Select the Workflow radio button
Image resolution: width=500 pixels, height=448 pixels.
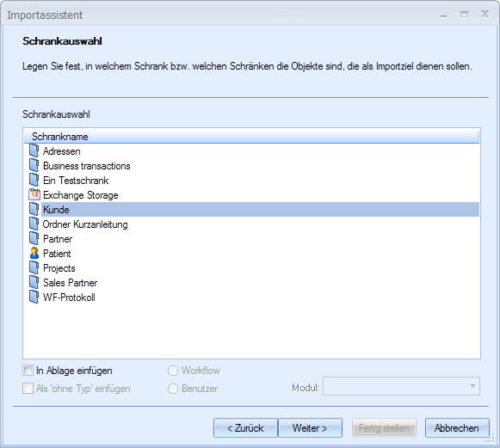coord(173,371)
